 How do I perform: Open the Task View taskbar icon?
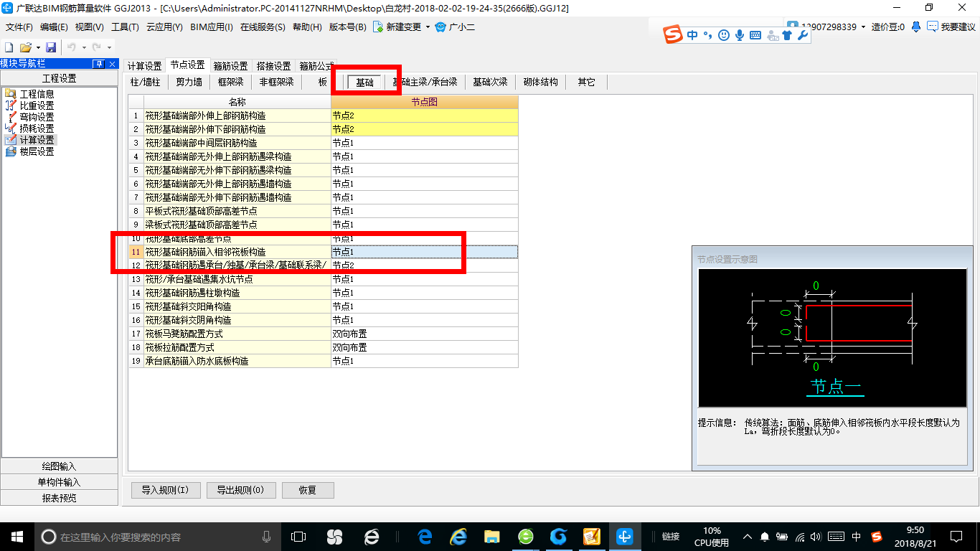tap(298, 536)
